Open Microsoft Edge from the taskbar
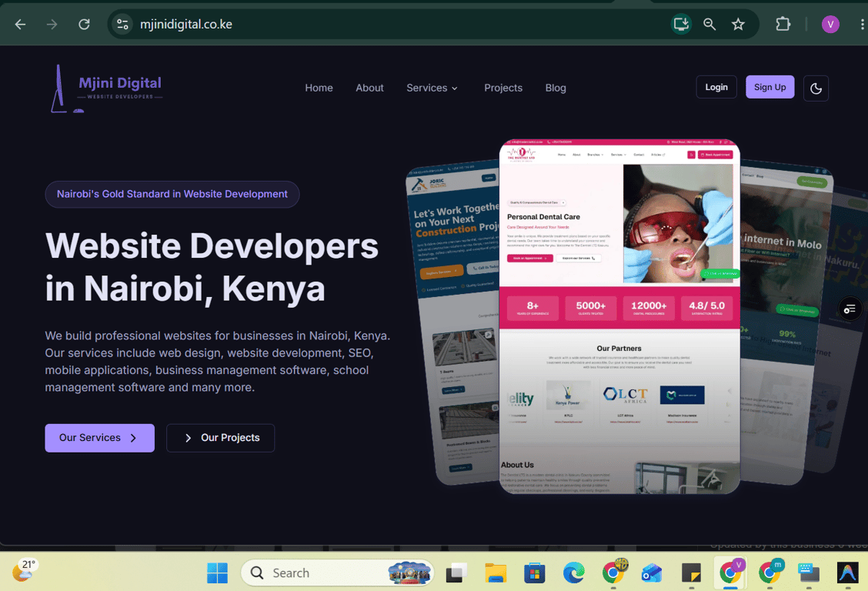The image size is (868, 591). (x=573, y=573)
